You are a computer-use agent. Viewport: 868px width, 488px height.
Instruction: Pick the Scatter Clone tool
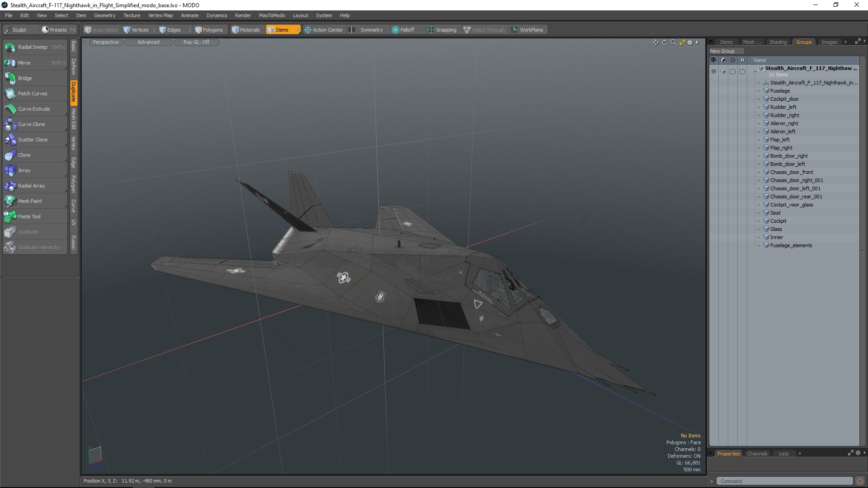pyautogui.click(x=33, y=140)
